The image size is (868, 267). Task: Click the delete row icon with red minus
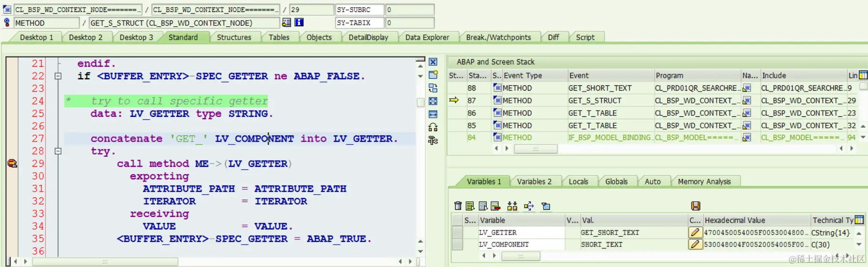pos(495,206)
